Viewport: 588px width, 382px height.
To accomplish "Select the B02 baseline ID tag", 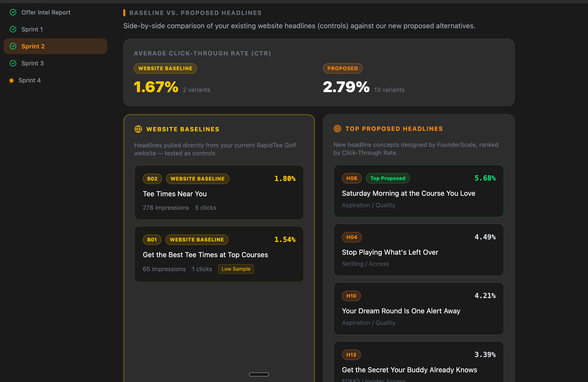I will click(152, 179).
